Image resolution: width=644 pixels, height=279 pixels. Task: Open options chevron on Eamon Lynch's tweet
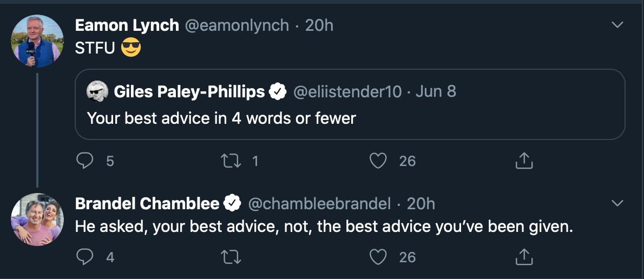[617, 25]
